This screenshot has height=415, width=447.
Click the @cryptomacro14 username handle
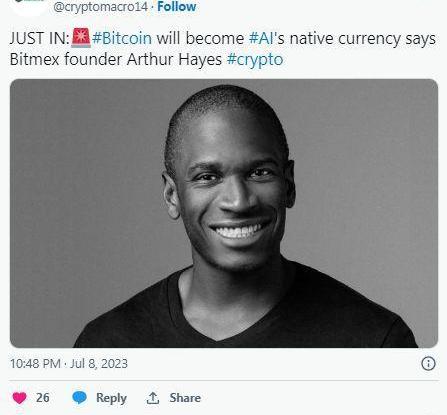pos(100,7)
